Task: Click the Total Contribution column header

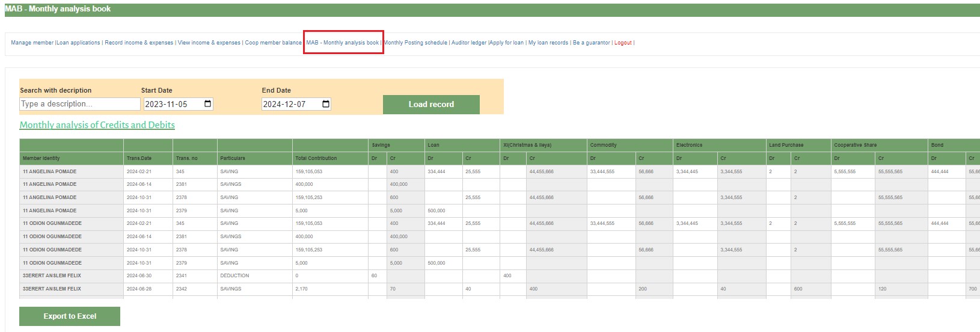Action: pyautogui.click(x=316, y=158)
